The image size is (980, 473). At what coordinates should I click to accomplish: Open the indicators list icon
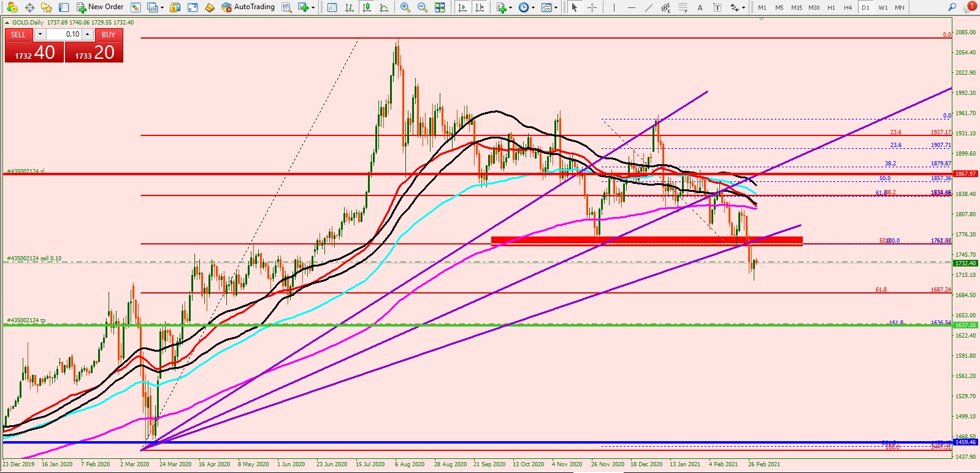[x=502, y=7]
